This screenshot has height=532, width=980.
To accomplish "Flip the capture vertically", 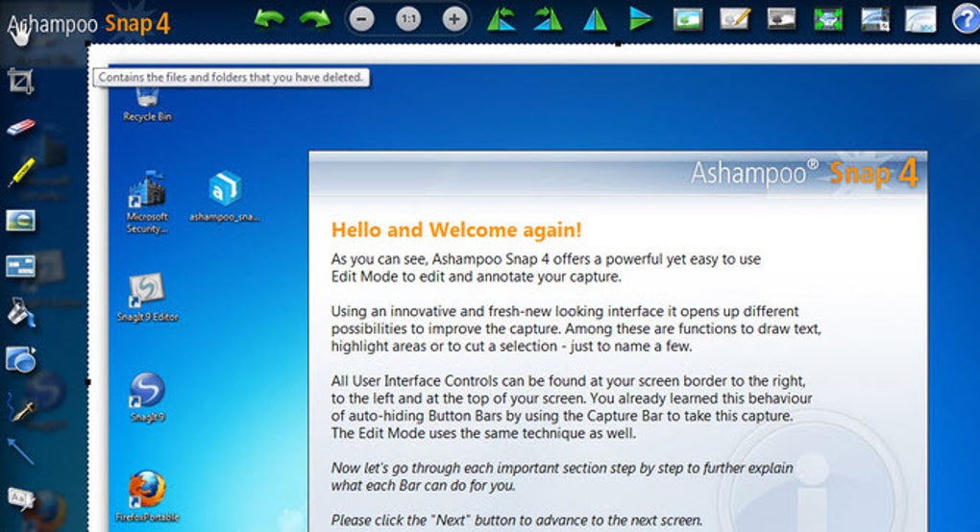I will (641, 19).
